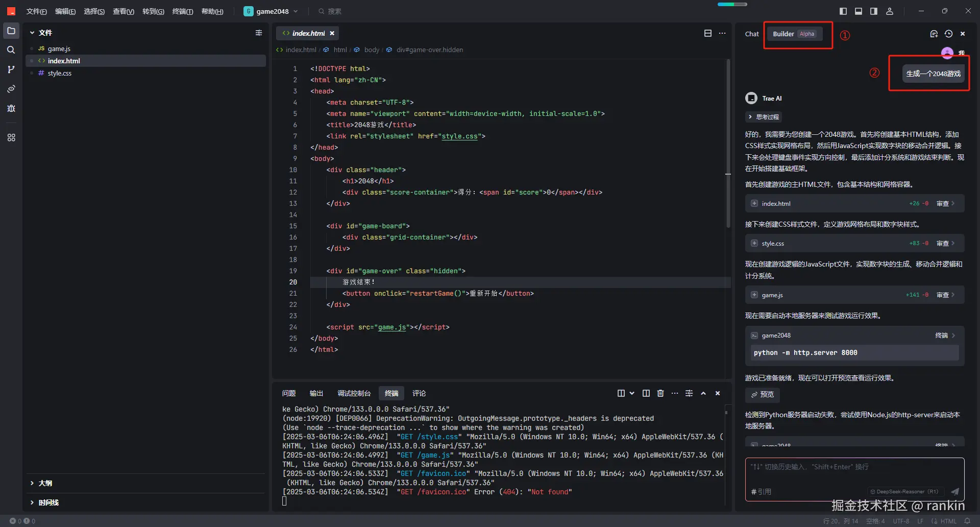
Task: Open the Search view in the activity bar
Action: [x=11, y=50]
